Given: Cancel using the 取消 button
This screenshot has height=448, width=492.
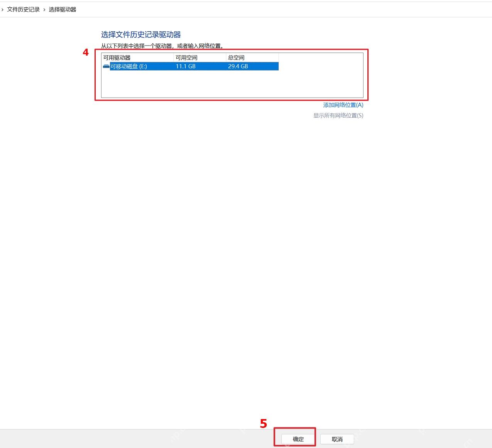Looking at the screenshot, I should 337,439.
